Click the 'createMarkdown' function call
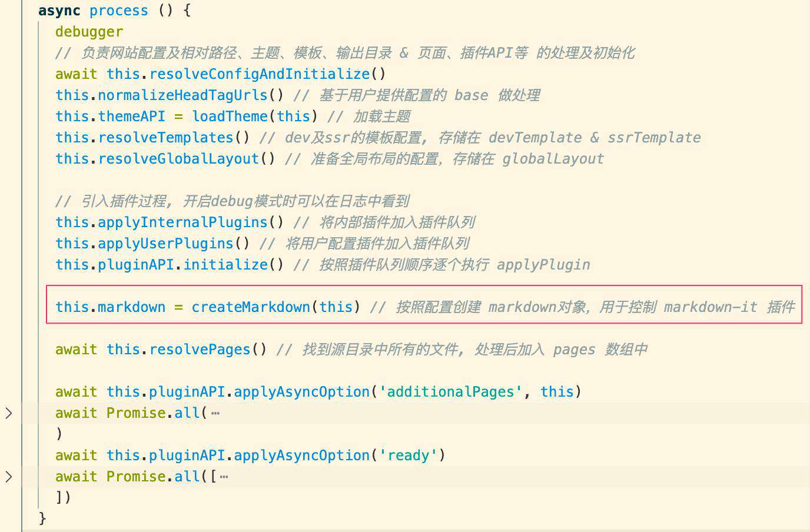 pos(251,307)
